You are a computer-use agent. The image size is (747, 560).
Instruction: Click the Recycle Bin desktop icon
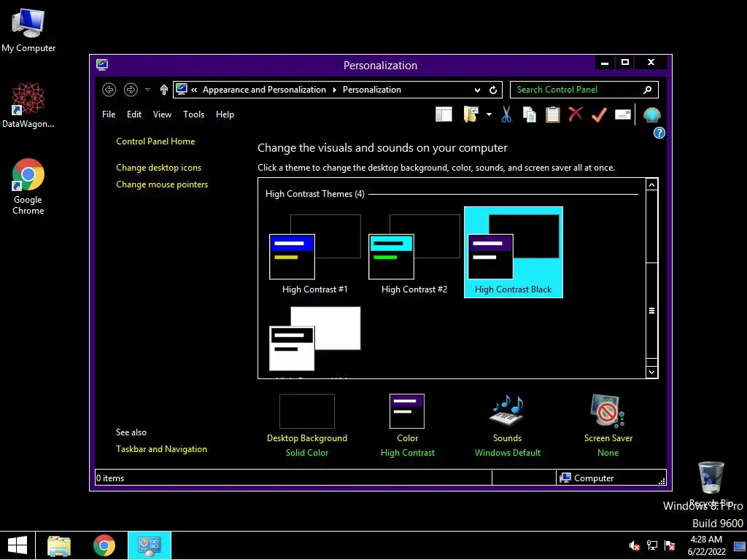point(711,484)
